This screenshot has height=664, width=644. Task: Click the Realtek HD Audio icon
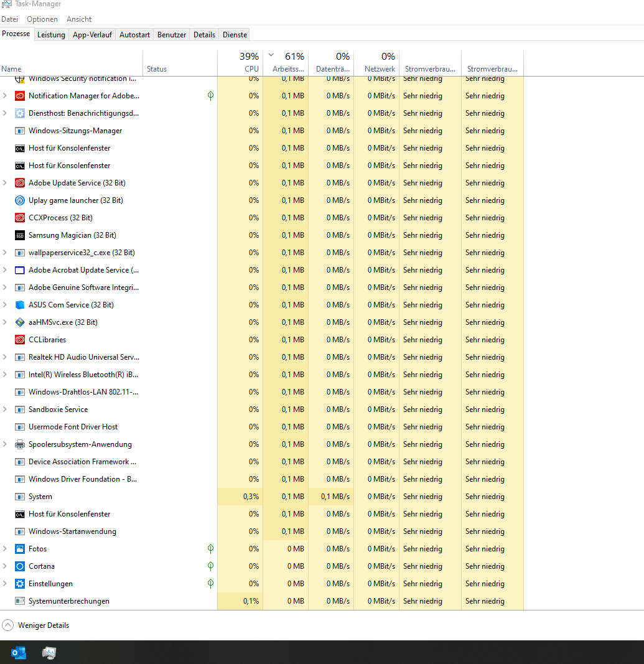19,357
